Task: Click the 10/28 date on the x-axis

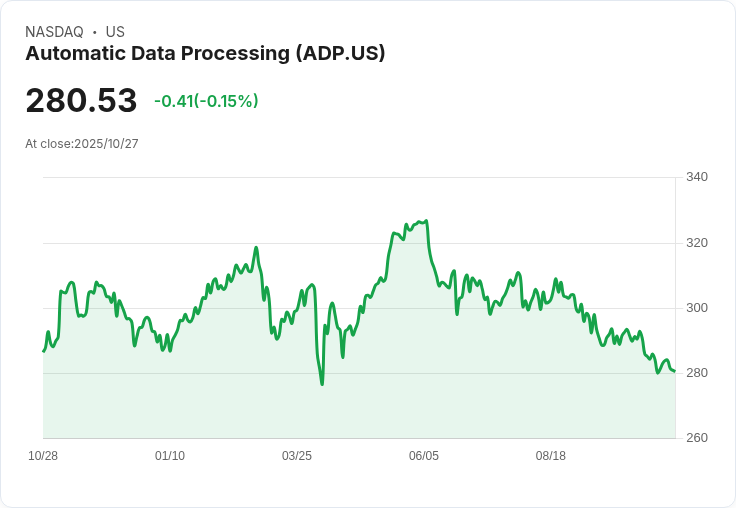Action: [x=43, y=456]
